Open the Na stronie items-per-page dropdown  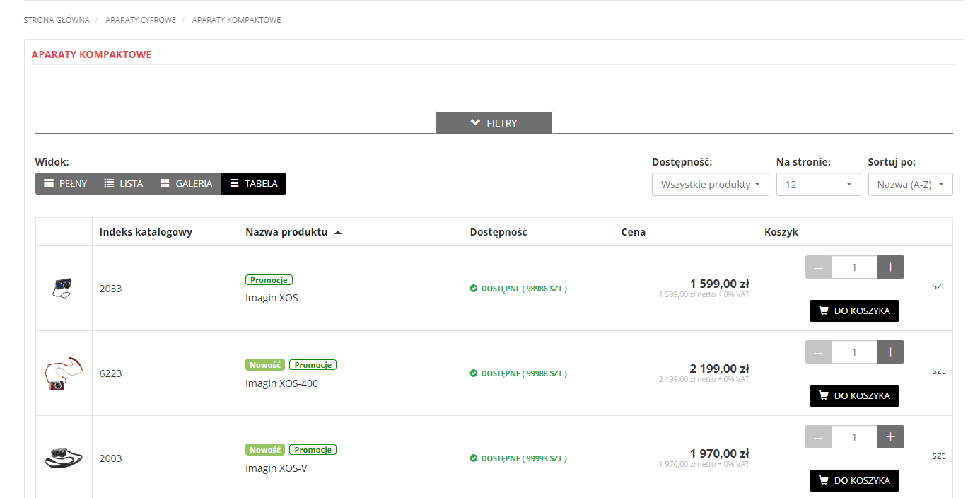tap(818, 184)
